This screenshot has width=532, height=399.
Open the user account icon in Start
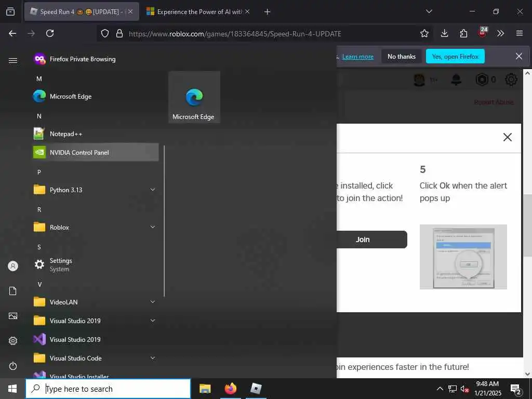pyautogui.click(x=13, y=266)
